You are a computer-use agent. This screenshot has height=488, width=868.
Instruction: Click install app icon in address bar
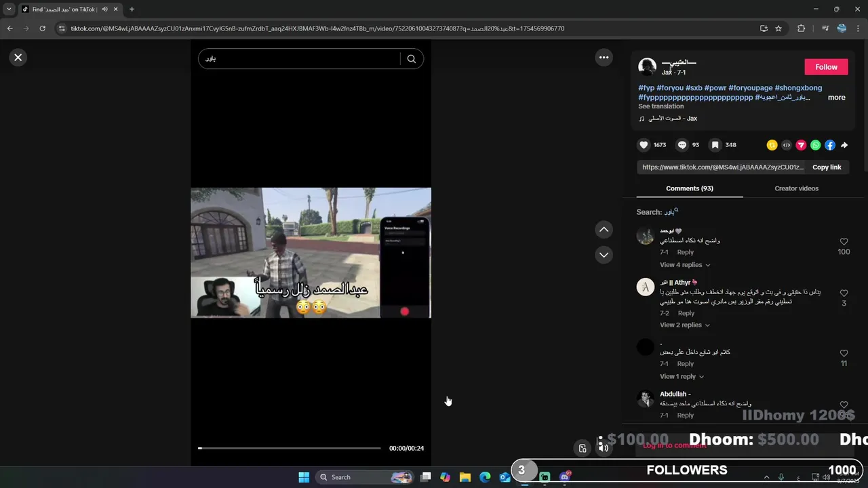[764, 28]
